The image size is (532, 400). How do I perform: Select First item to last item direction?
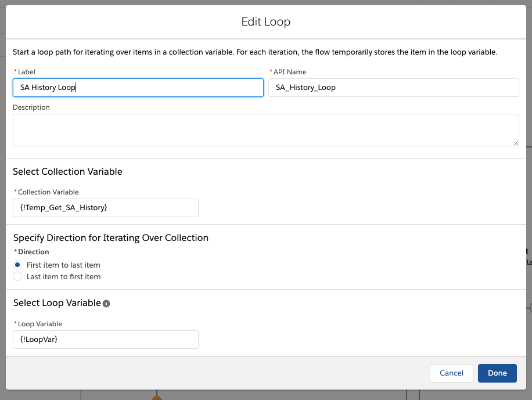point(17,265)
